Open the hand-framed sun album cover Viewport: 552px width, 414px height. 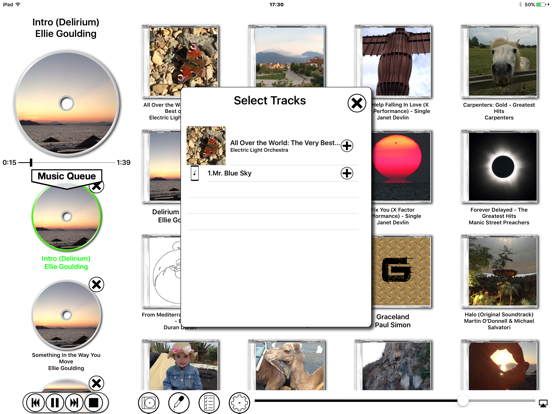(x=500, y=365)
